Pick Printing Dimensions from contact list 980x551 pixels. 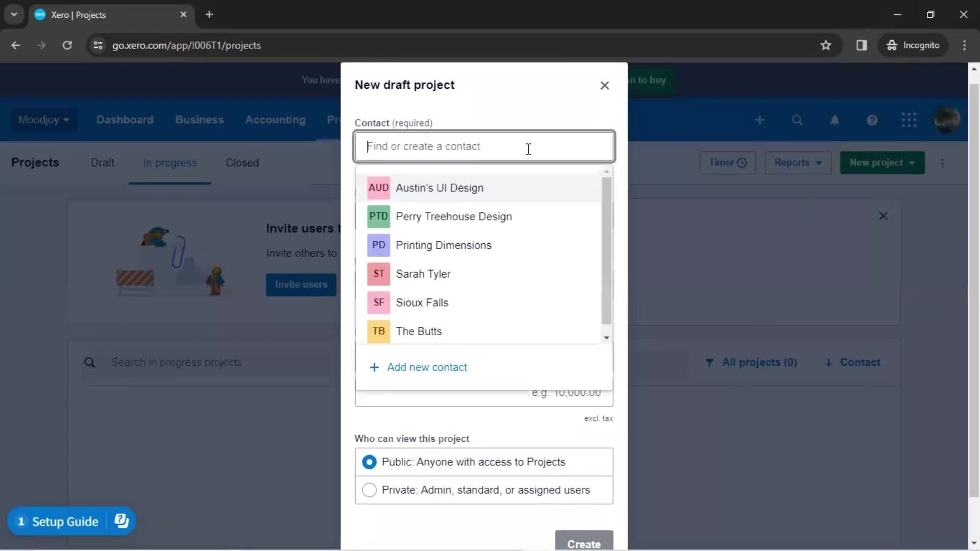tap(478, 245)
